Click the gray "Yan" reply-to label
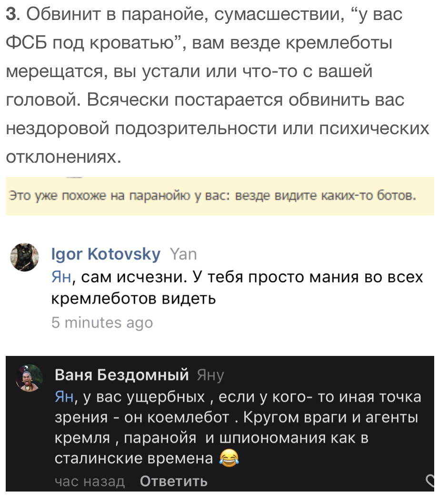The height and width of the screenshot is (502, 448). [183, 255]
